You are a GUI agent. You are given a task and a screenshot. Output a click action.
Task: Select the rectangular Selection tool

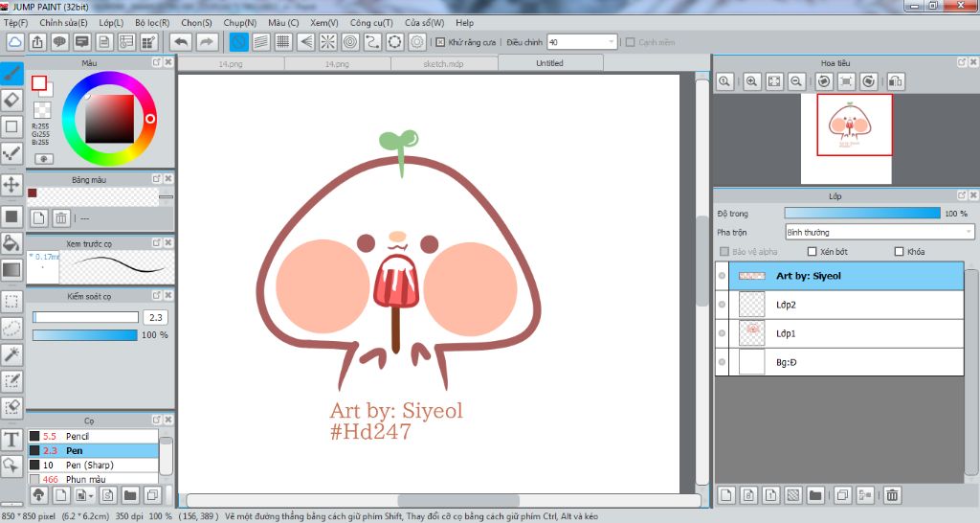[x=11, y=302]
